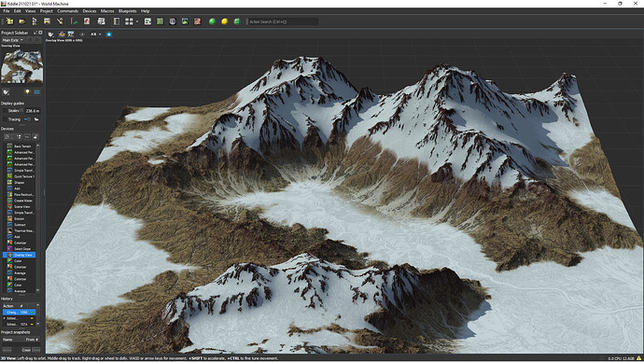Click the ellipsis button in Devices toolbar

[x=27, y=136]
